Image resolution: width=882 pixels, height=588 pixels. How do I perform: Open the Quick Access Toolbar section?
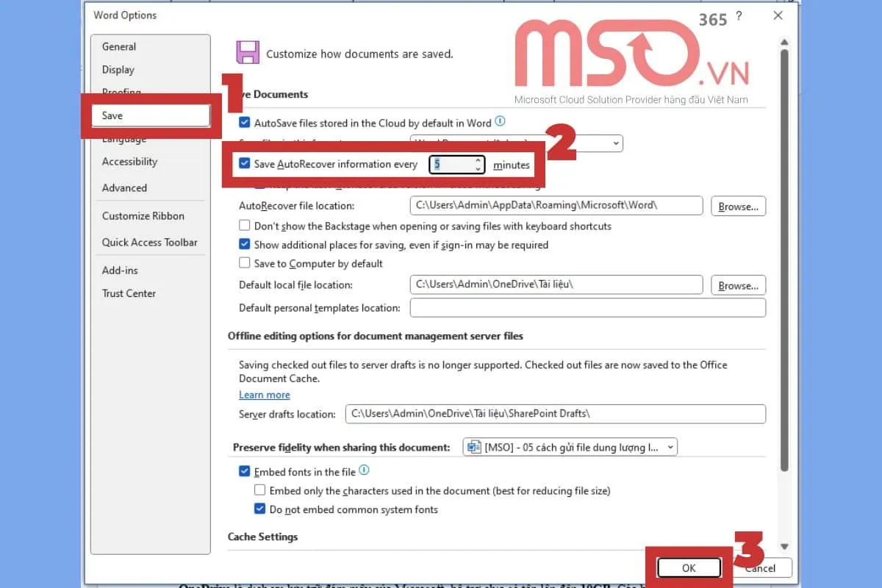(x=149, y=242)
